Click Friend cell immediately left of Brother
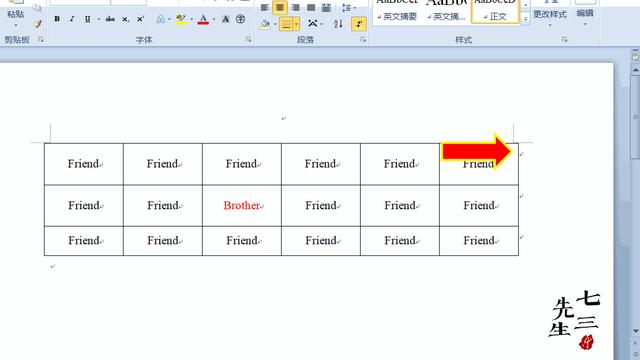 tap(163, 205)
